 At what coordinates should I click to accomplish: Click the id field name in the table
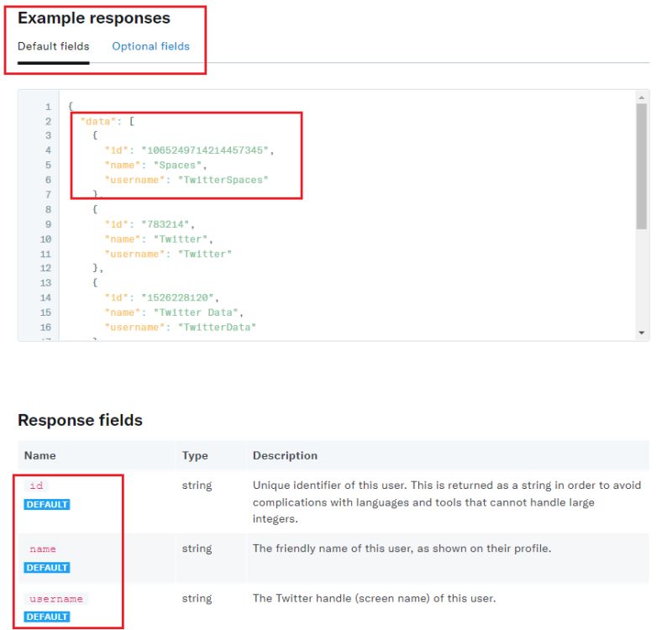tap(36, 486)
